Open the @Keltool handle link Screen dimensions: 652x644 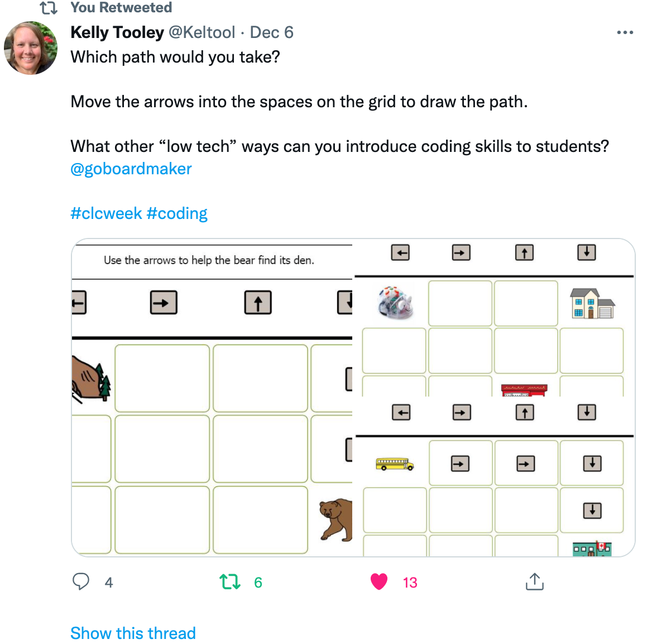point(202,32)
